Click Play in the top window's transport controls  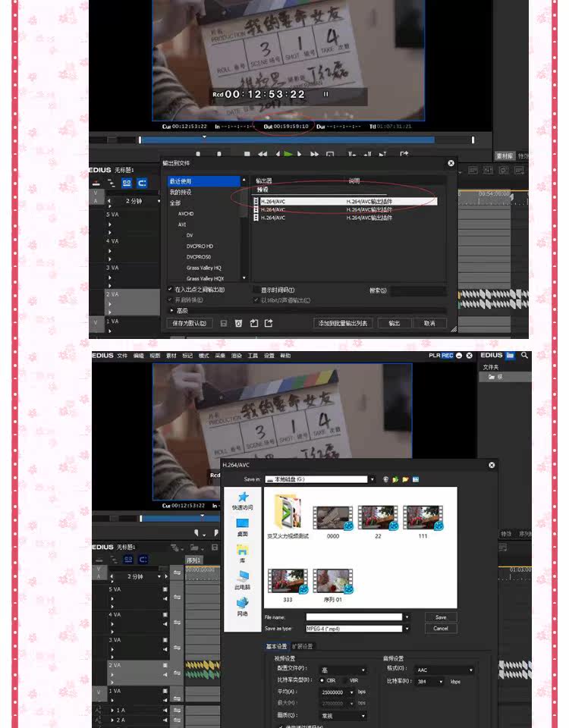click(x=288, y=154)
